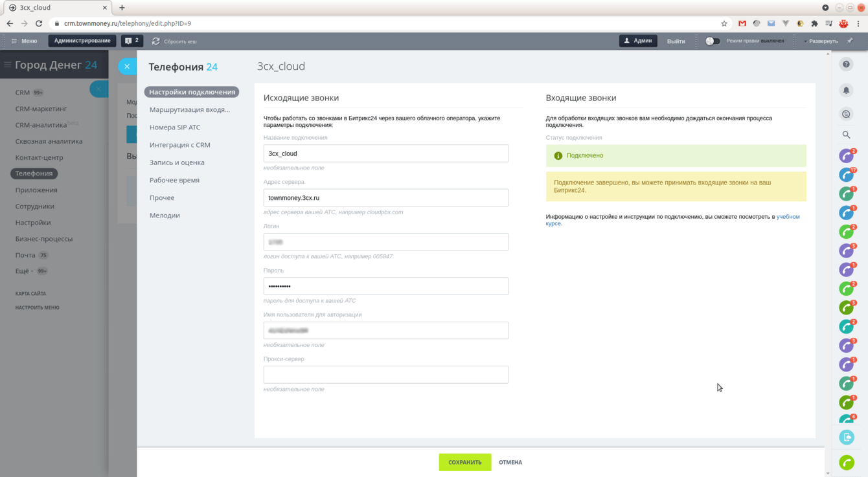This screenshot has height=477, width=868.
Task: Open Номера SIP АТС section
Action: [175, 128]
